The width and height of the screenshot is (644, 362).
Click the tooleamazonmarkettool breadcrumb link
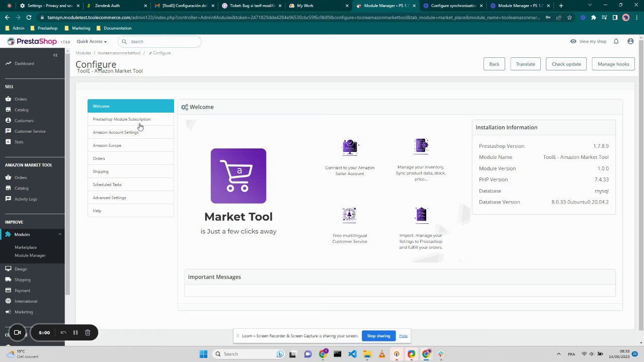click(119, 53)
